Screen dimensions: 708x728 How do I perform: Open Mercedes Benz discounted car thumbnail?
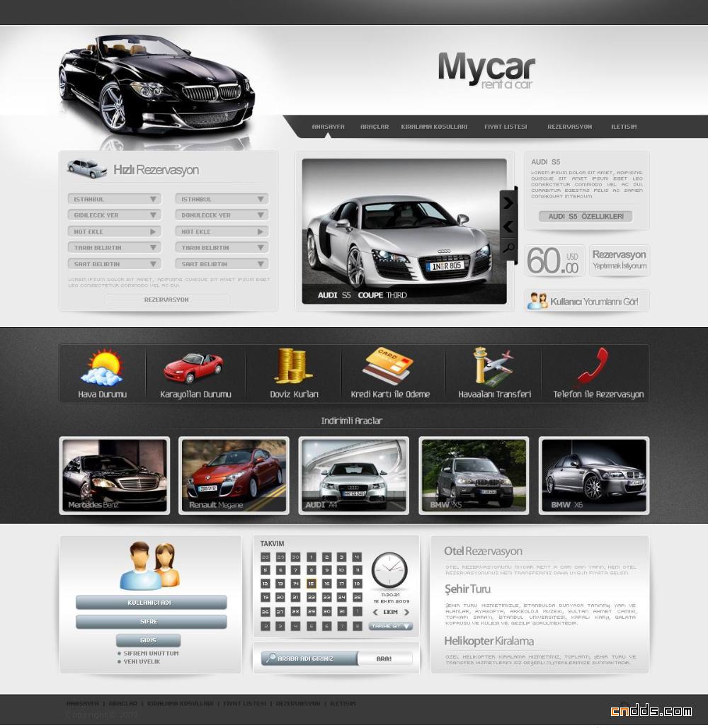click(x=115, y=475)
